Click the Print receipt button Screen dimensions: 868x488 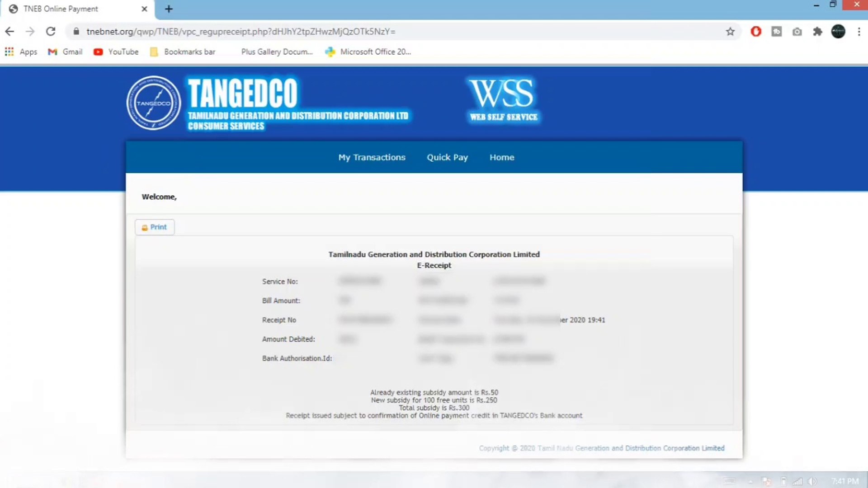coord(154,227)
